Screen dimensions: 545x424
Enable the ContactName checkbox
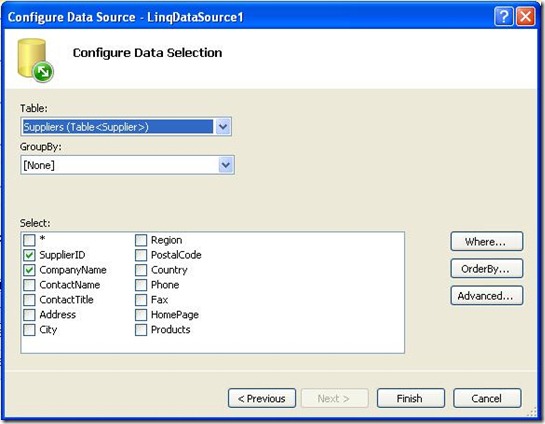tap(30, 285)
